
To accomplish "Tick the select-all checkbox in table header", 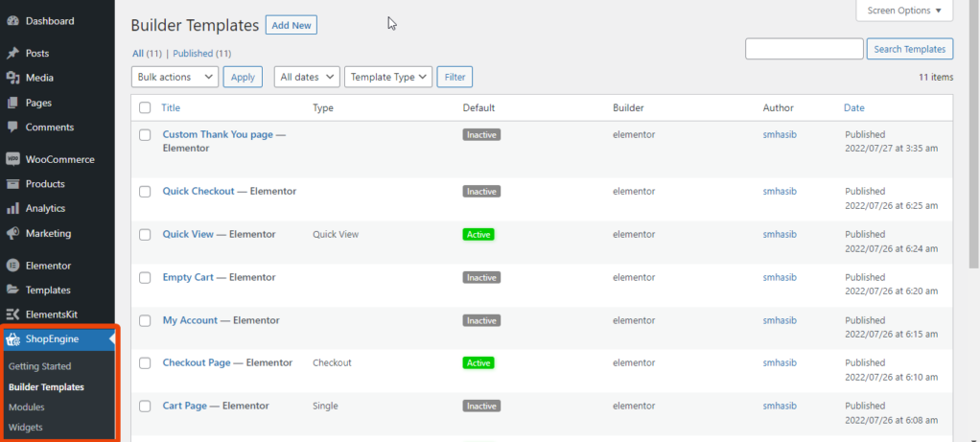I will [x=145, y=108].
